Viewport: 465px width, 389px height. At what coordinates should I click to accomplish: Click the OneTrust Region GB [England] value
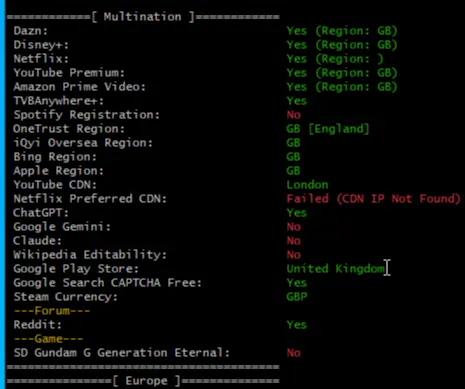pyautogui.click(x=328, y=129)
